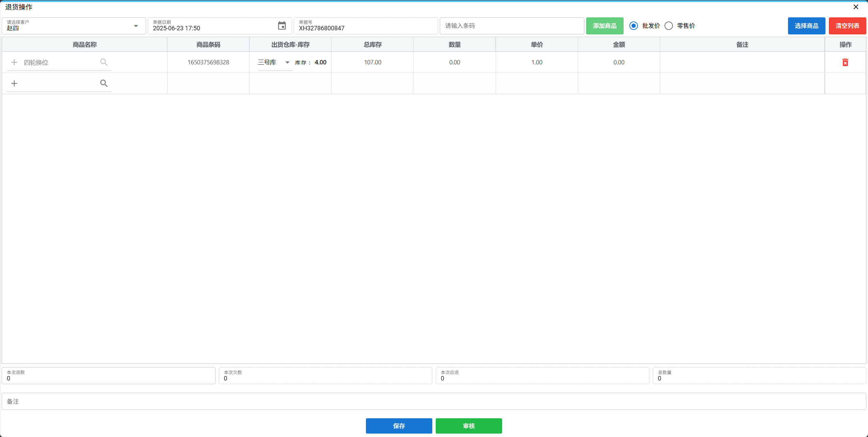Click the 总库存 column header
The image size is (868, 437).
click(373, 45)
